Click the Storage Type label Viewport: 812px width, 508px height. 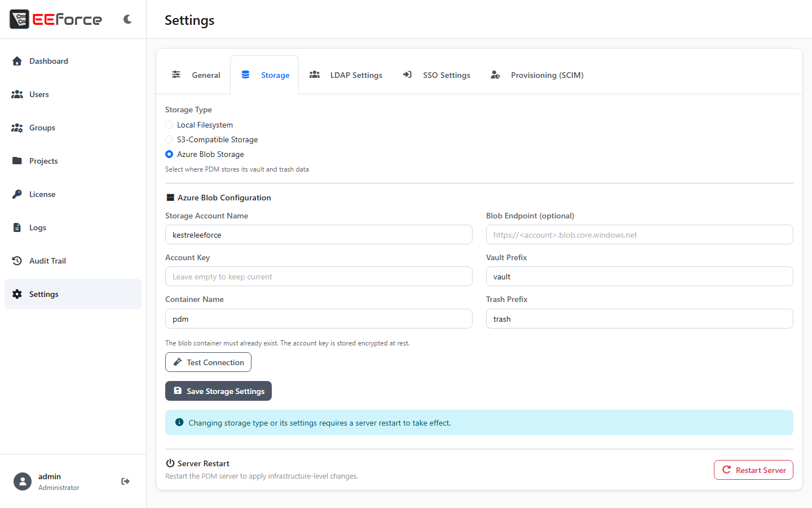(188, 110)
